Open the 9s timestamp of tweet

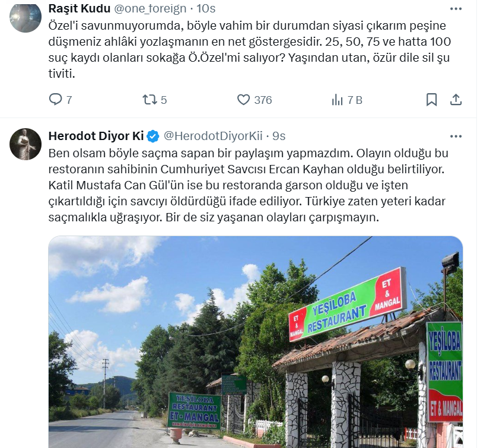[x=279, y=136]
